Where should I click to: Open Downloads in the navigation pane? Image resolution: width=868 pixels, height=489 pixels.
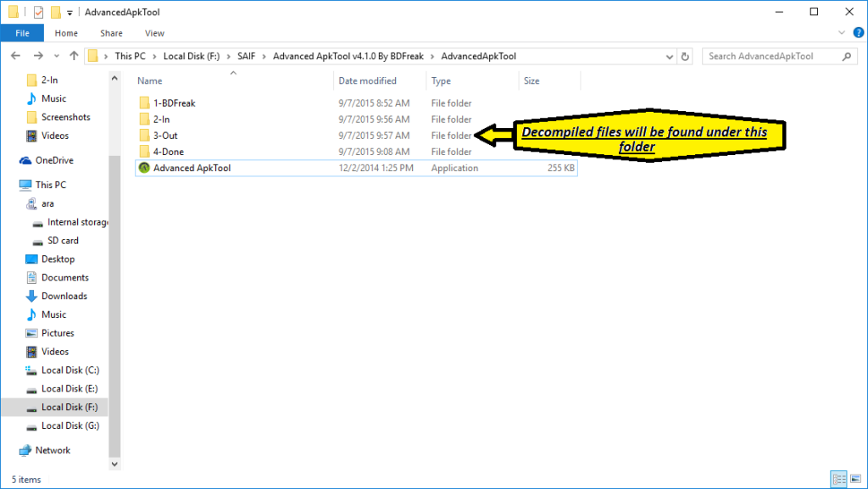64,296
